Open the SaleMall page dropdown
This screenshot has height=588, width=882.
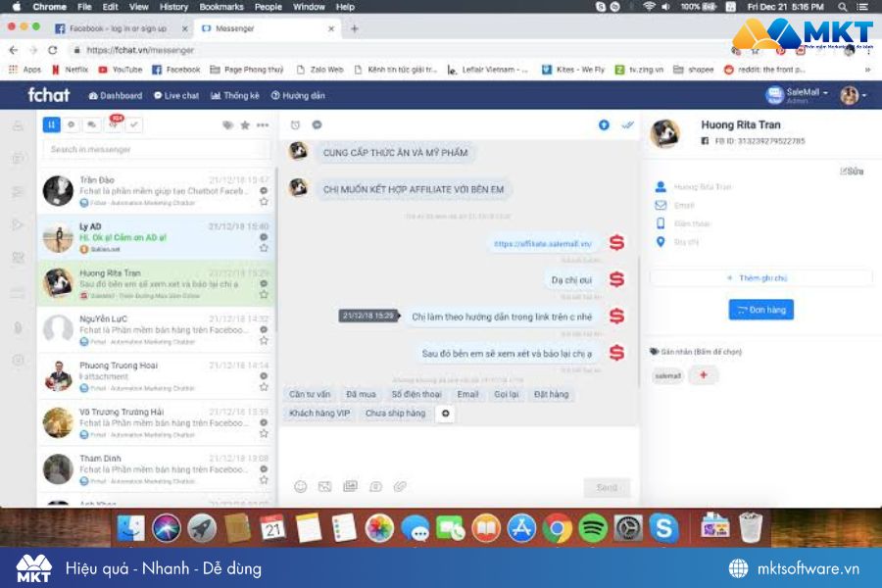point(798,94)
